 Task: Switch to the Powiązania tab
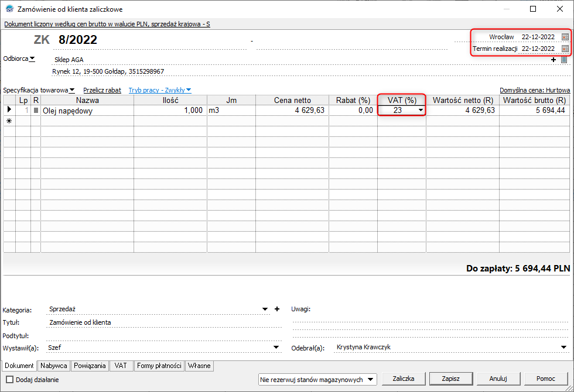[x=90, y=366]
